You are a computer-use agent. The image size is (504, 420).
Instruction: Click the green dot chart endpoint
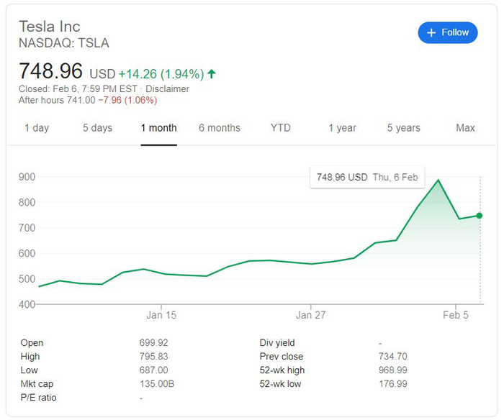click(x=480, y=215)
